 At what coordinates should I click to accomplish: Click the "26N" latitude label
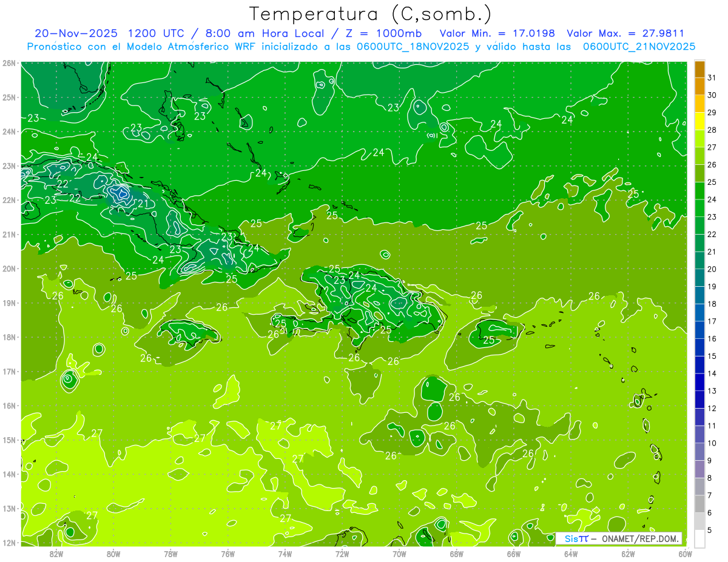click(x=9, y=63)
